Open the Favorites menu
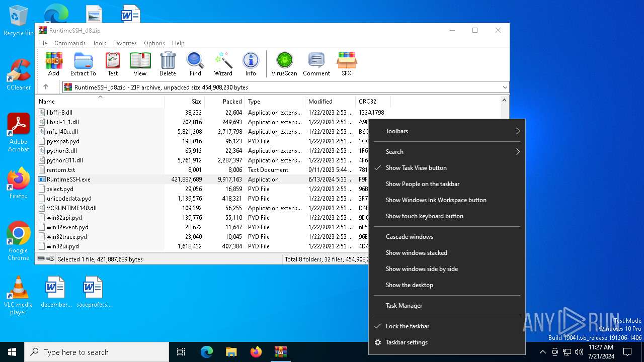This screenshot has width=644, height=362. [x=125, y=43]
